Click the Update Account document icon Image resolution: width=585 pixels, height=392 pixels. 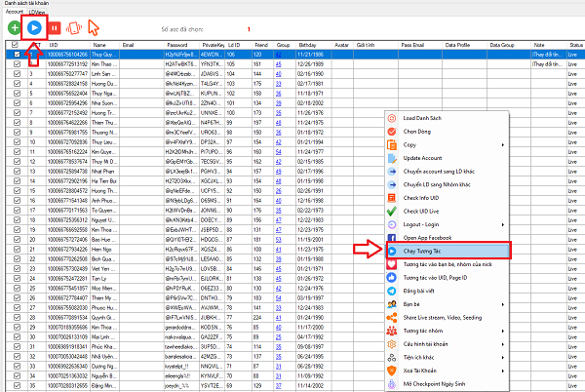(391, 158)
